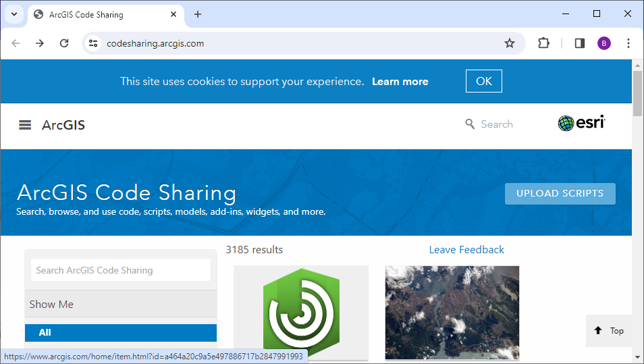Click the magnifier icon in header search
Viewport: 644px width, 364px height.
click(x=470, y=124)
